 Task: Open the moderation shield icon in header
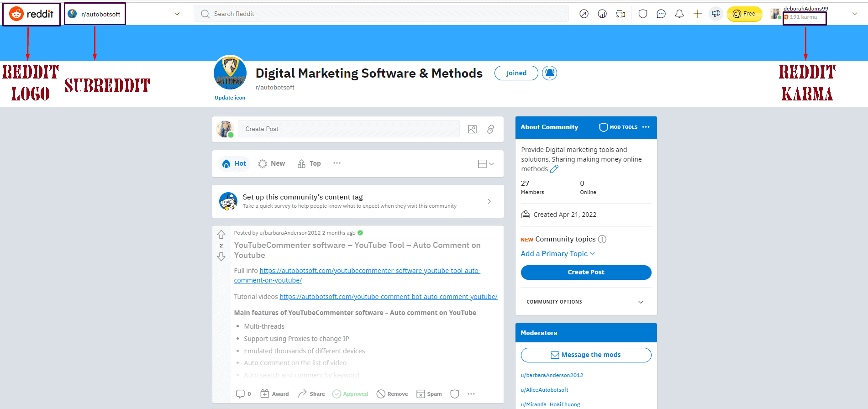(643, 14)
